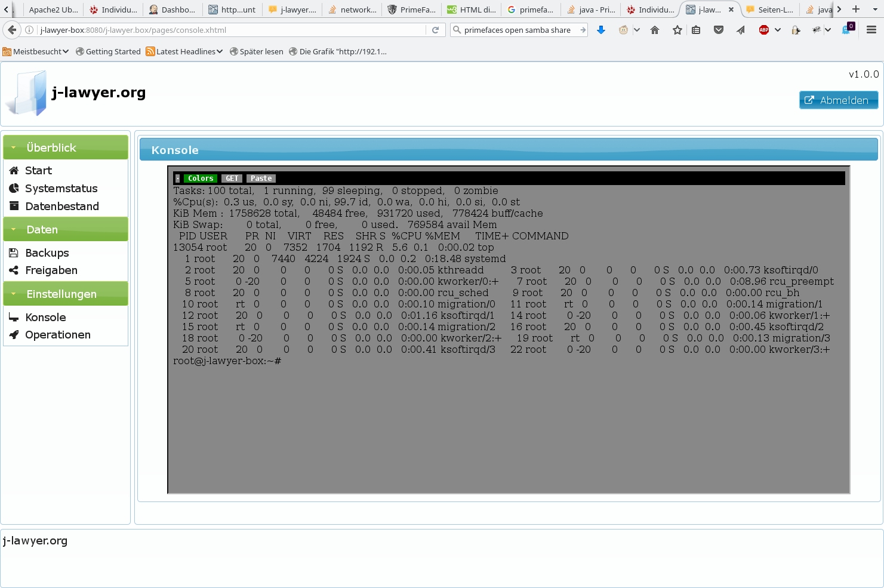Image resolution: width=884 pixels, height=588 pixels.
Task: Open the Datenbestand page link
Action: 62,207
